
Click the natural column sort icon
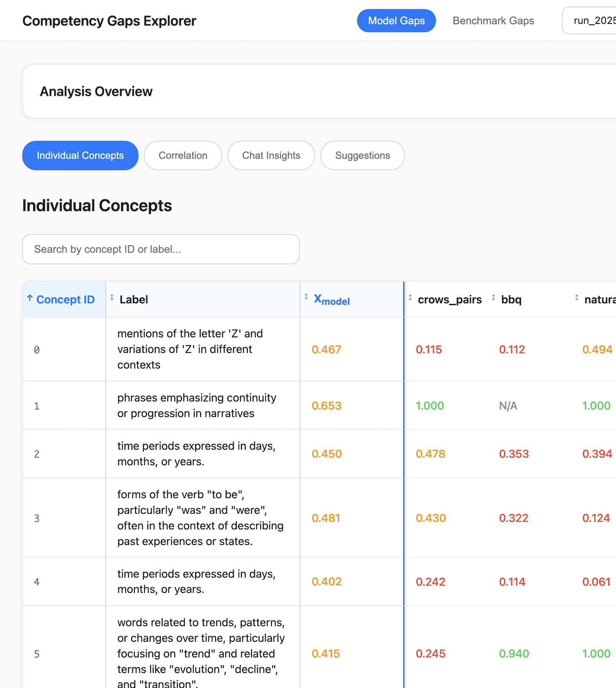pos(577,298)
